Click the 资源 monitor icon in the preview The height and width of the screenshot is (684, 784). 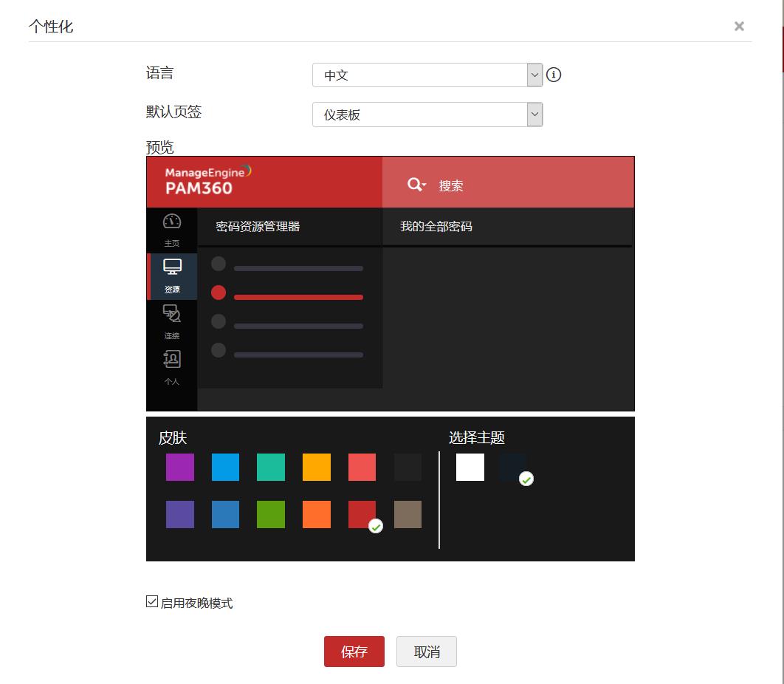click(x=172, y=267)
